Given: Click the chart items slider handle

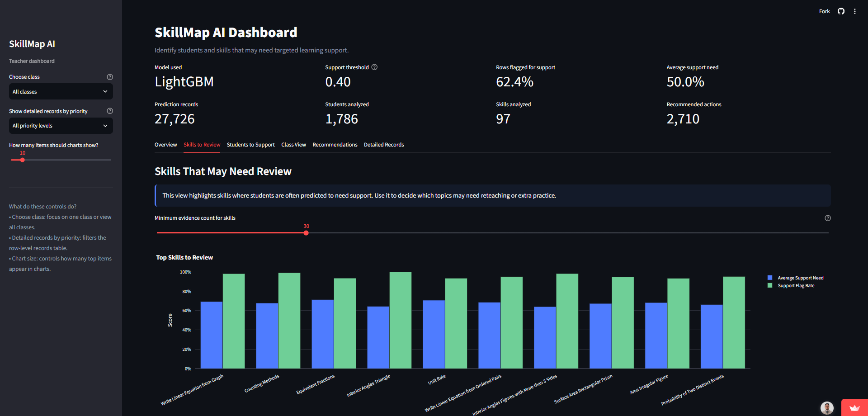Looking at the screenshot, I should 22,160.
